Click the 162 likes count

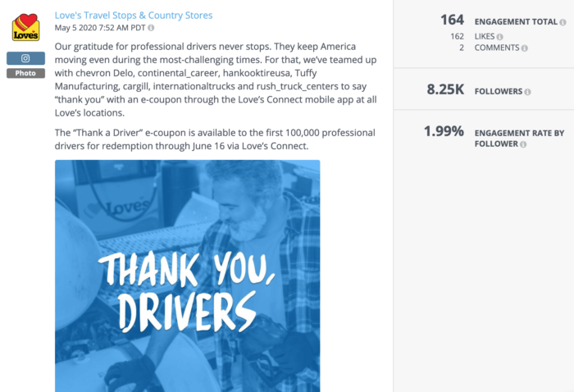click(457, 37)
